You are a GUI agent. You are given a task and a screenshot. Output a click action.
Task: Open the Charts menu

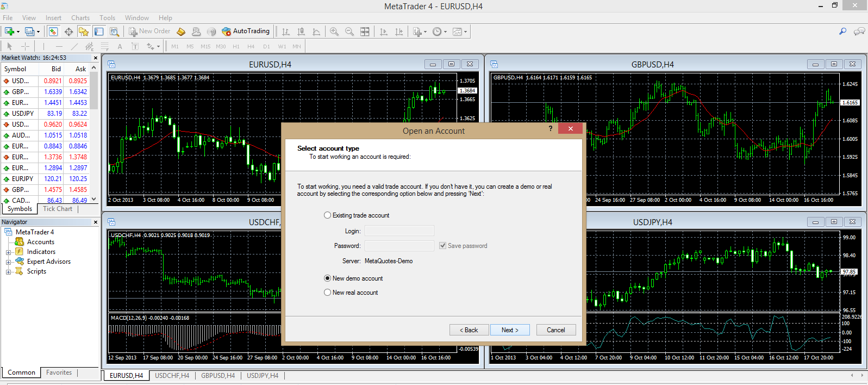[80, 18]
